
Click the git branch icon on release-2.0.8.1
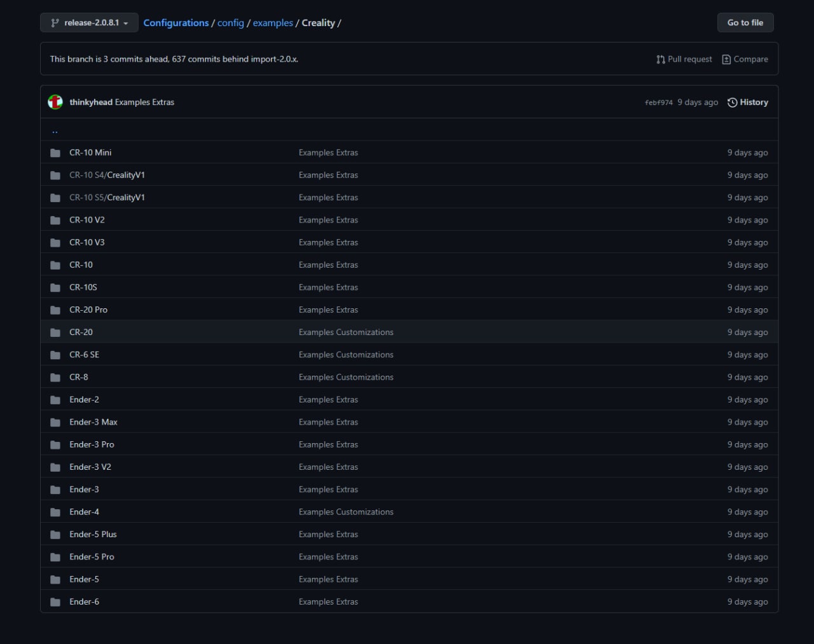coord(55,23)
